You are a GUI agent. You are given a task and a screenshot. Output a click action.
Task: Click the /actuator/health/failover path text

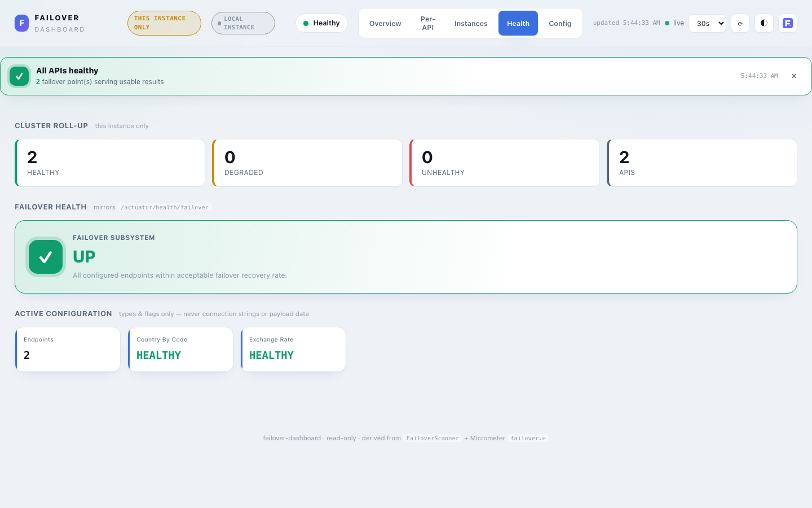coord(166,207)
